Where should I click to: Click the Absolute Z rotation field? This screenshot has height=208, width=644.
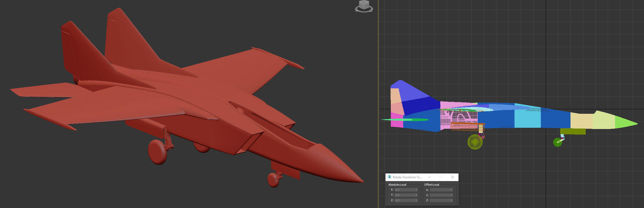(405, 201)
